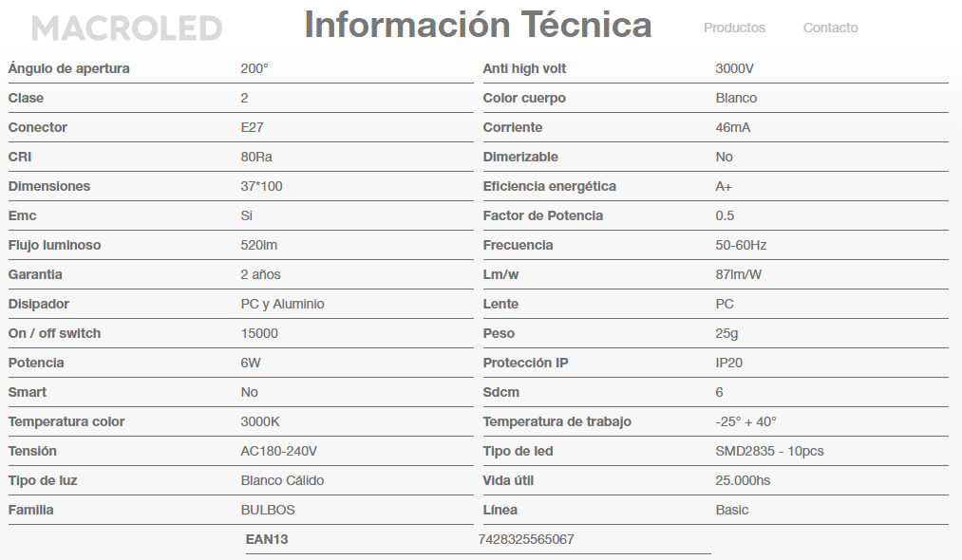
Task: Click the Línea value Basic
Action: click(x=732, y=510)
